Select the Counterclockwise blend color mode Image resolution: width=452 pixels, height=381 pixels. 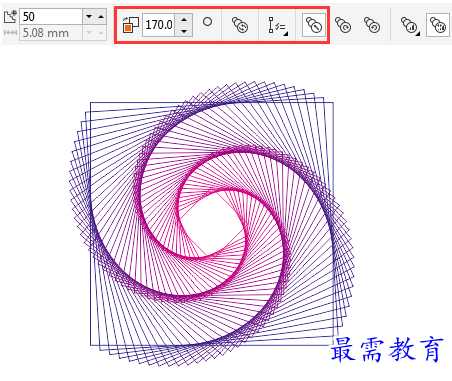[372, 25]
